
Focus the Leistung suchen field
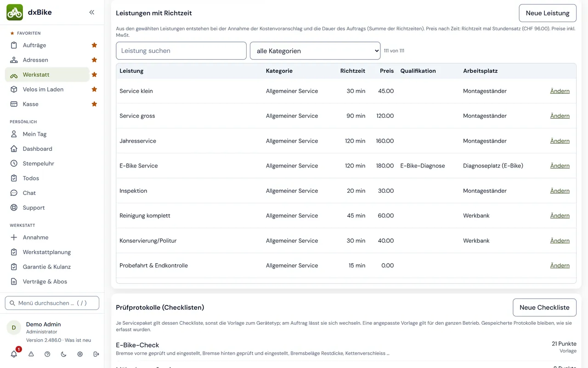coord(181,51)
